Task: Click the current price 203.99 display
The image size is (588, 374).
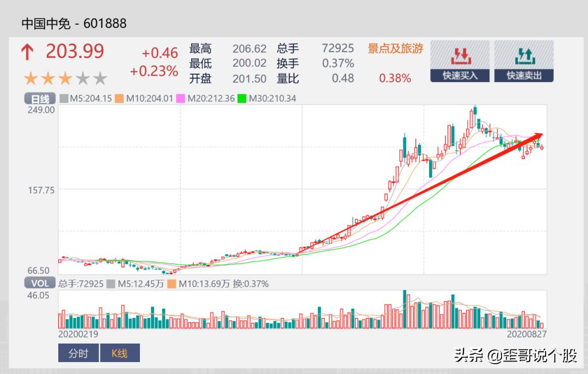Action: click(75, 51)
